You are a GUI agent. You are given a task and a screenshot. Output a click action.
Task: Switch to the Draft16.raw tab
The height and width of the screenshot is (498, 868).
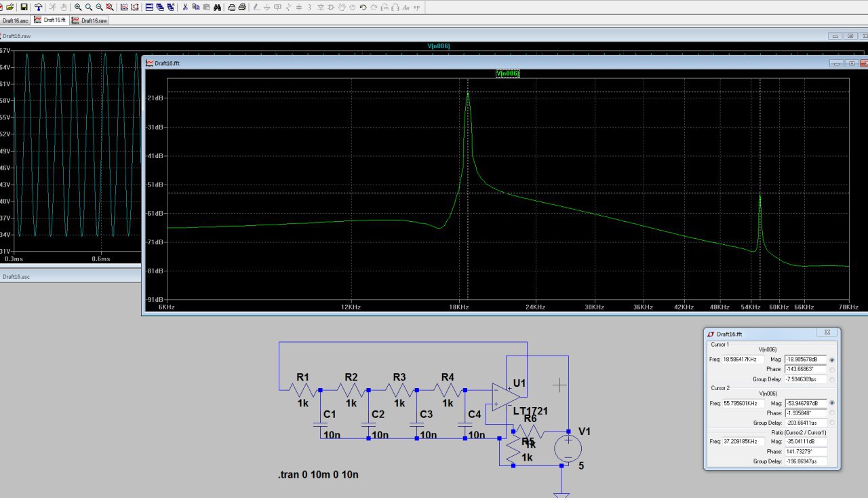[x=90, y=20]
